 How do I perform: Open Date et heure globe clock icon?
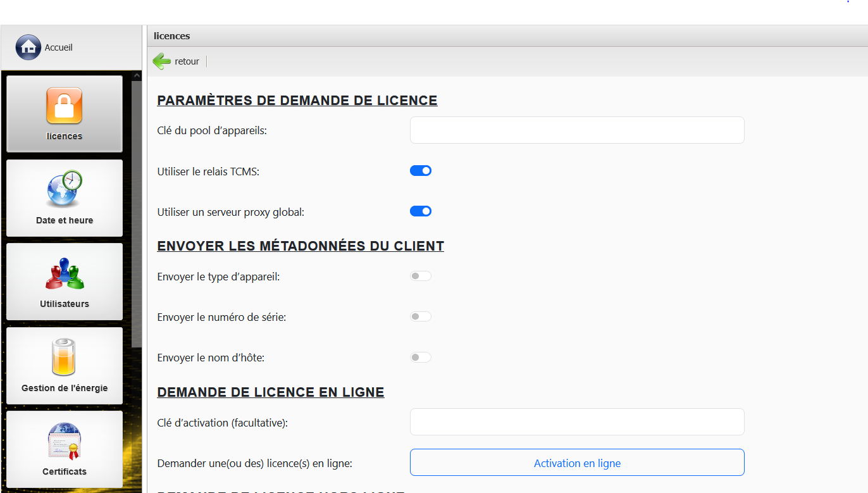64,189
